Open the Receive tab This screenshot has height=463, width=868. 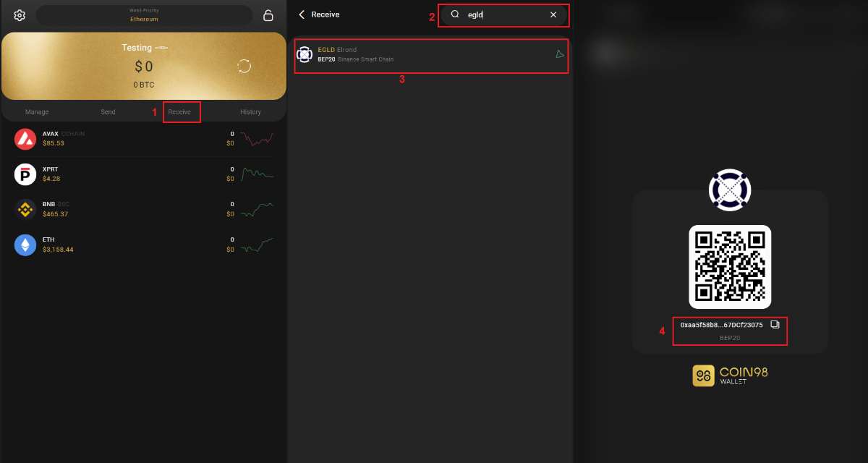[x=179, y=112]
